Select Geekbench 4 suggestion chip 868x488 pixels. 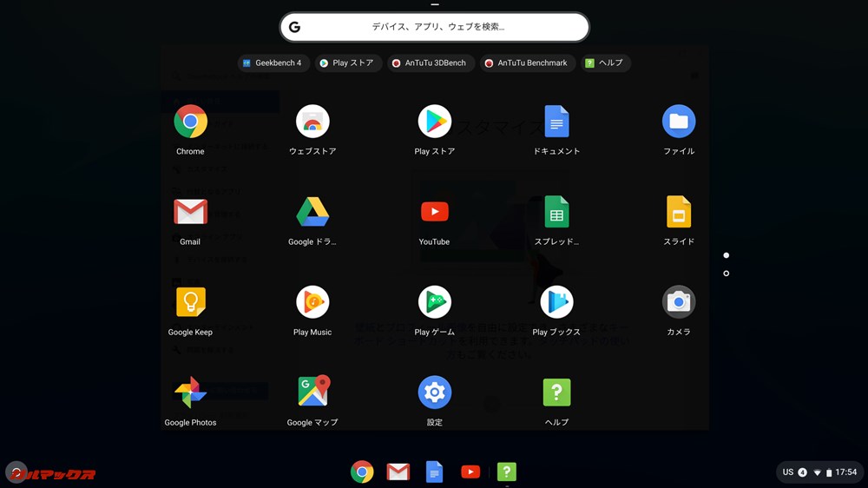click(x=273, y=63)
